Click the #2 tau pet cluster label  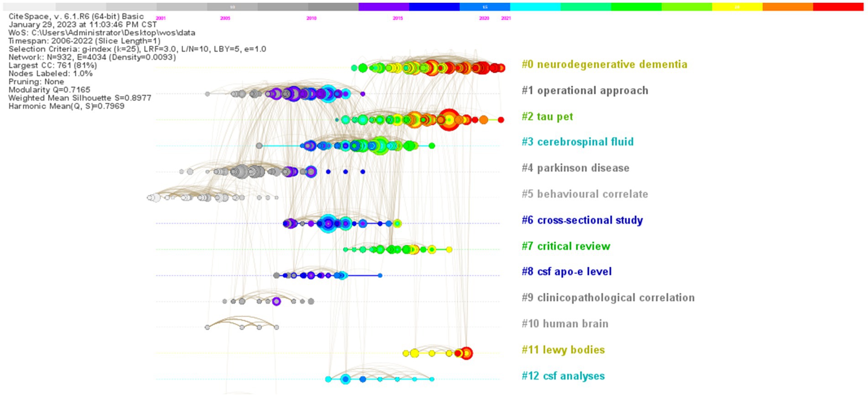point(547,116)
